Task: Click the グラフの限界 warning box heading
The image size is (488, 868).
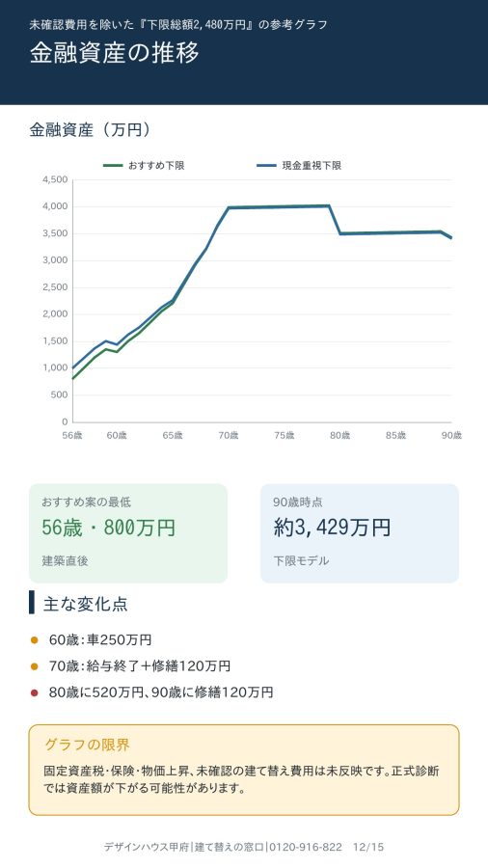Action: 87,745
